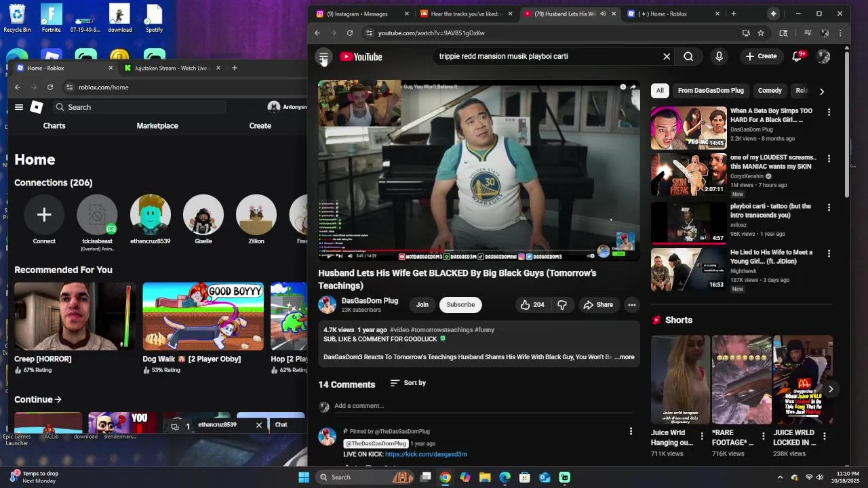Share the current video
Viewport: 868px width, 488px height.
pyautogui.click(x=598, y=305)
